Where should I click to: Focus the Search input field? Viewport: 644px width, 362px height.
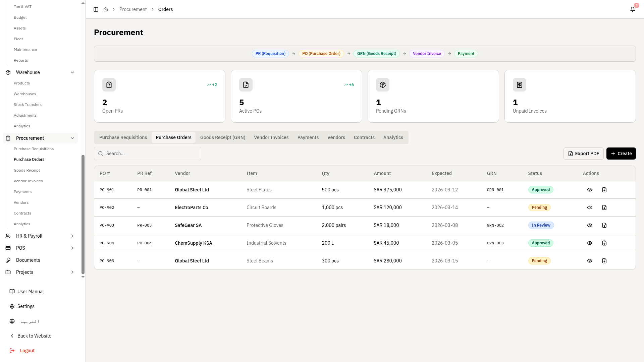(148, 154)
